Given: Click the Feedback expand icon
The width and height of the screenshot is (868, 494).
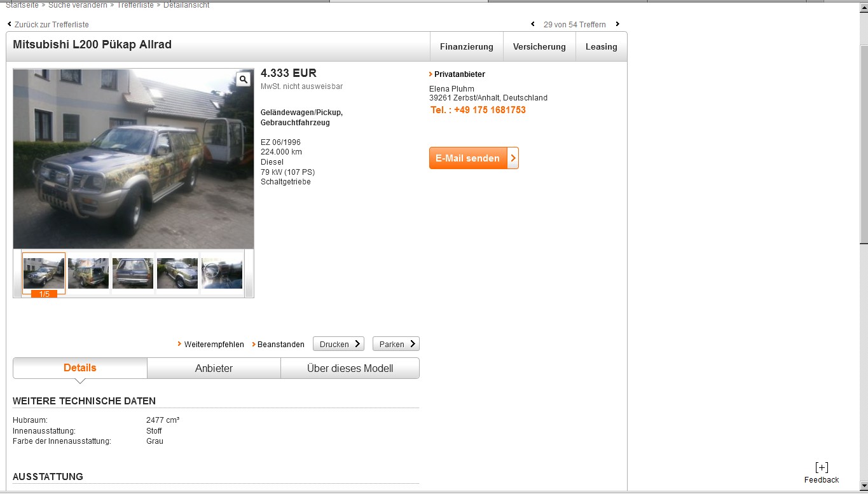Looking at the screenshot, I should 821,467.
